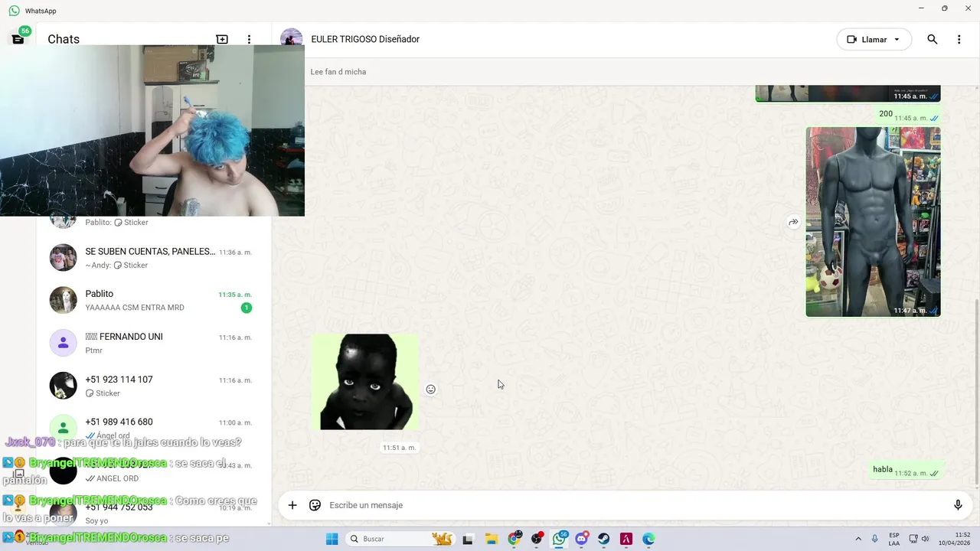Image resolution: width=980 pixels, height=551 pixels.
Task: Open the partially visible photo from 11:45
Action: pos(848,93)
